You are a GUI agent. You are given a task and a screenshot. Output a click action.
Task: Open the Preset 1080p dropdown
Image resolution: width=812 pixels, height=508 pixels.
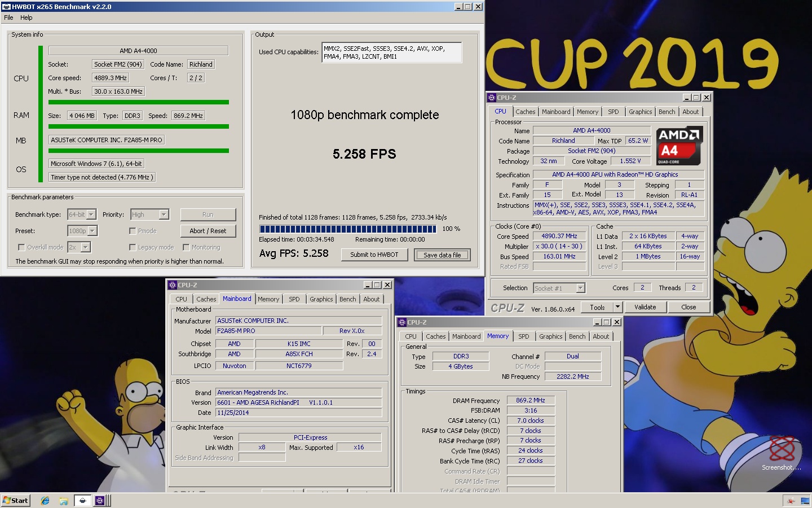point(82,231)
